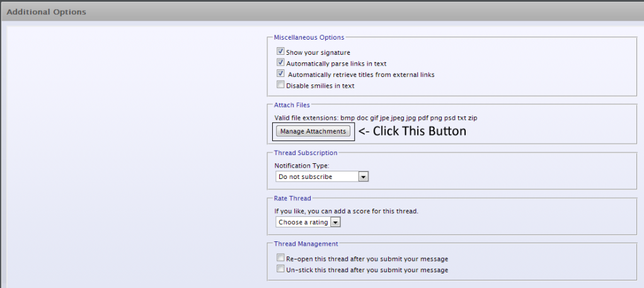Click the Additional Options header
The image size is (644, 288).
pyautogui.click(x=47, y=12)
